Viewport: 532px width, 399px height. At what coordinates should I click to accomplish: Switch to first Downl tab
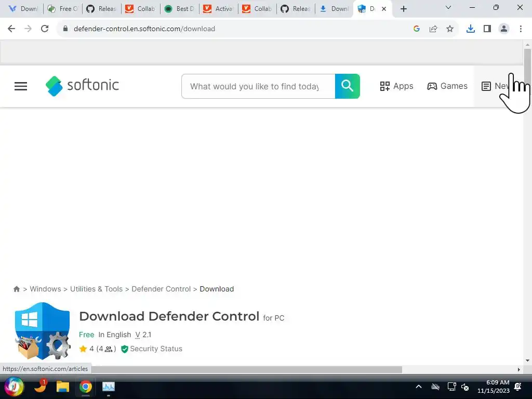23,9
